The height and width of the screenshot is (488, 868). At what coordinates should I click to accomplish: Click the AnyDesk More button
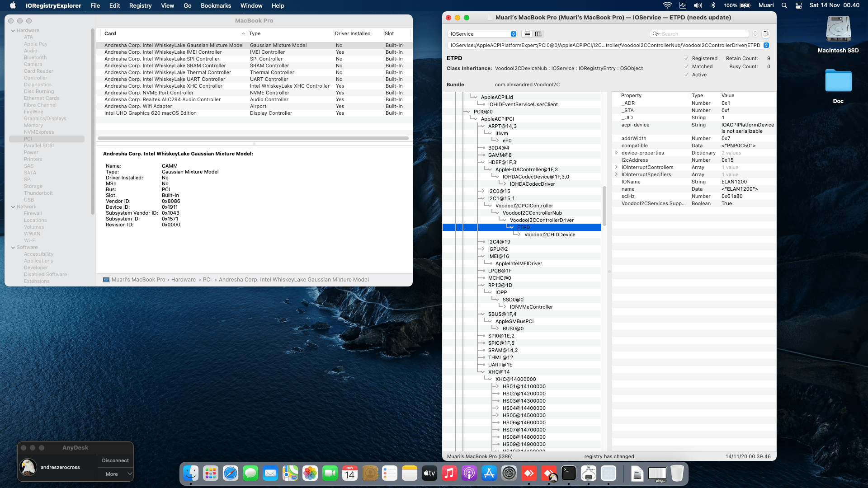click(115, 474)
